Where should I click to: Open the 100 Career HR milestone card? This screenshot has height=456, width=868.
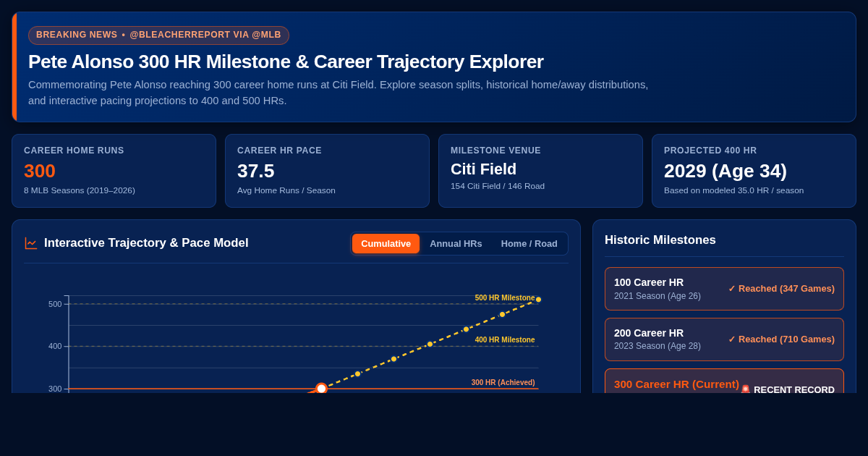click(724, 289)
